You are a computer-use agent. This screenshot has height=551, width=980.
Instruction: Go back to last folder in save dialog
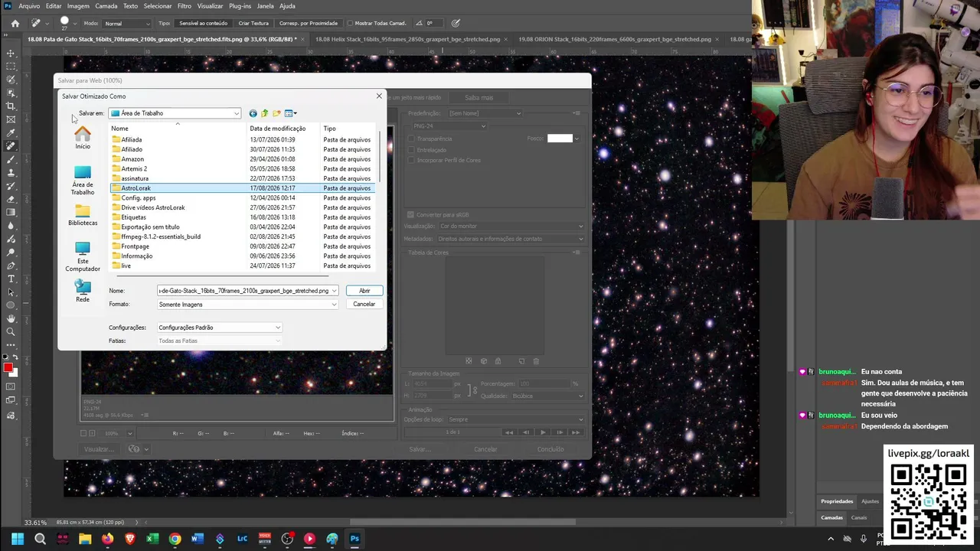[x=253, y=113]
